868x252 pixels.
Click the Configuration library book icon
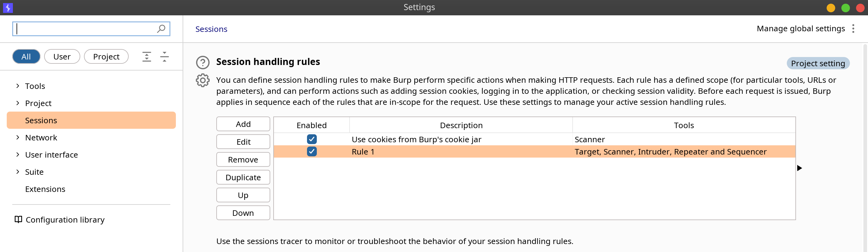(x=18, y=220)
